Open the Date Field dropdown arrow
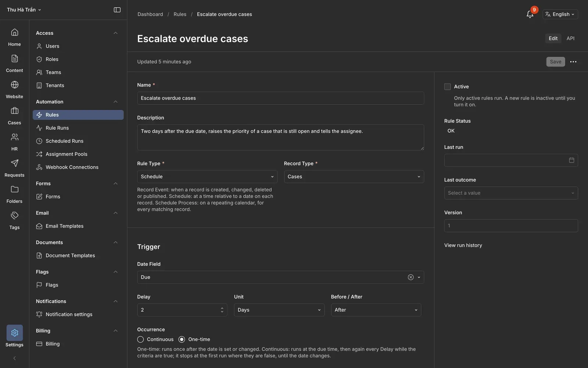The width and height of the screenshot is (588, 368). [419, 277]
